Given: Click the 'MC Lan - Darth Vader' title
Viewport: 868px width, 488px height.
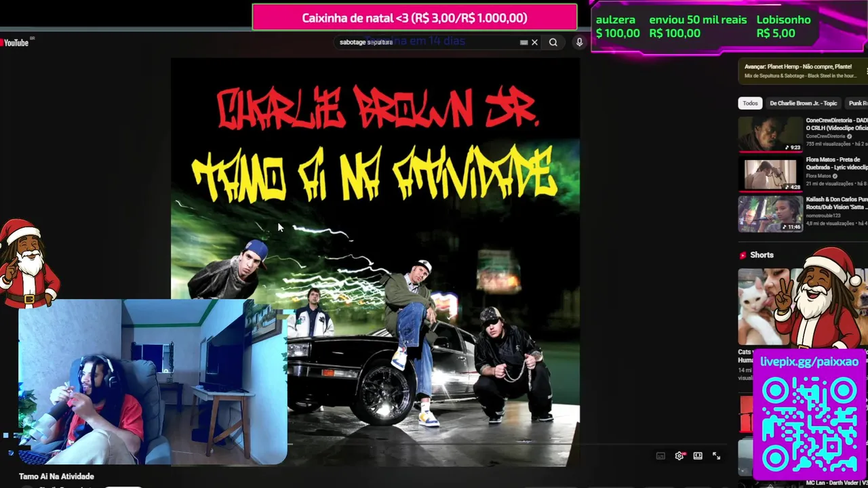Looking at the screenshot, I should [x=835, y=483].
